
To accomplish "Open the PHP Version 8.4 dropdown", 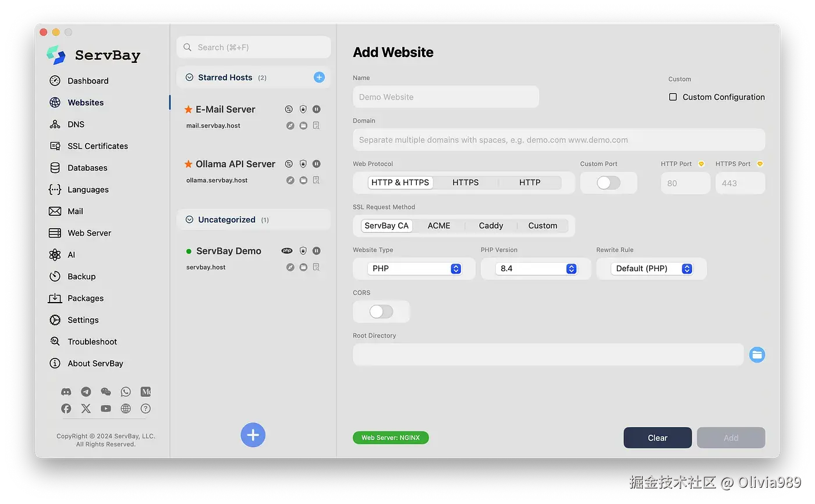I will (x=536, y=269).
